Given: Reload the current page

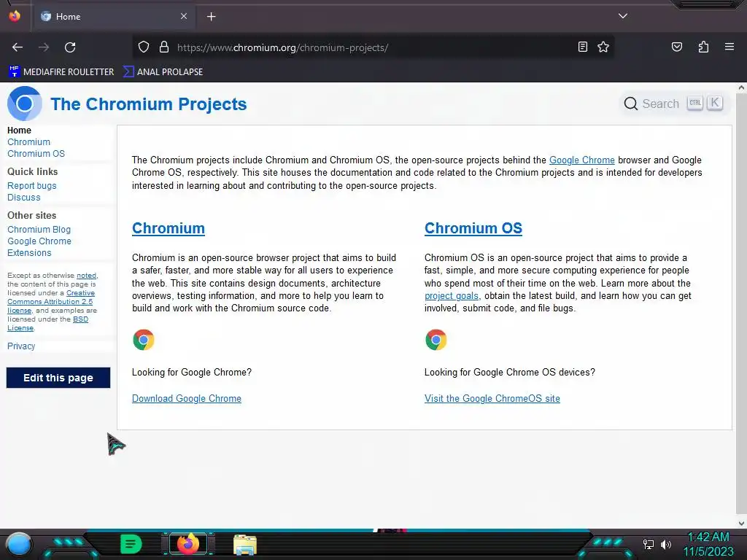Looking at the screenshot, I should coord(70,47).
